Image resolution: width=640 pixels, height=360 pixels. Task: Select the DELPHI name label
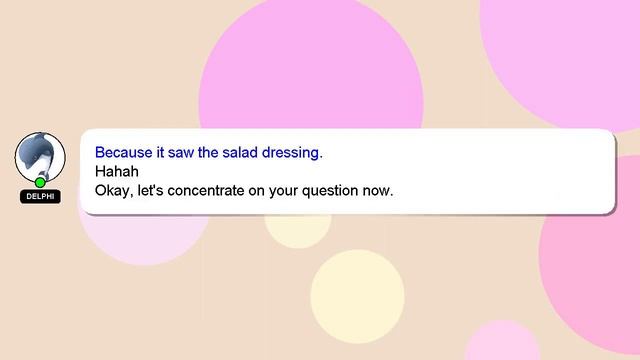[x=40, y=196]
